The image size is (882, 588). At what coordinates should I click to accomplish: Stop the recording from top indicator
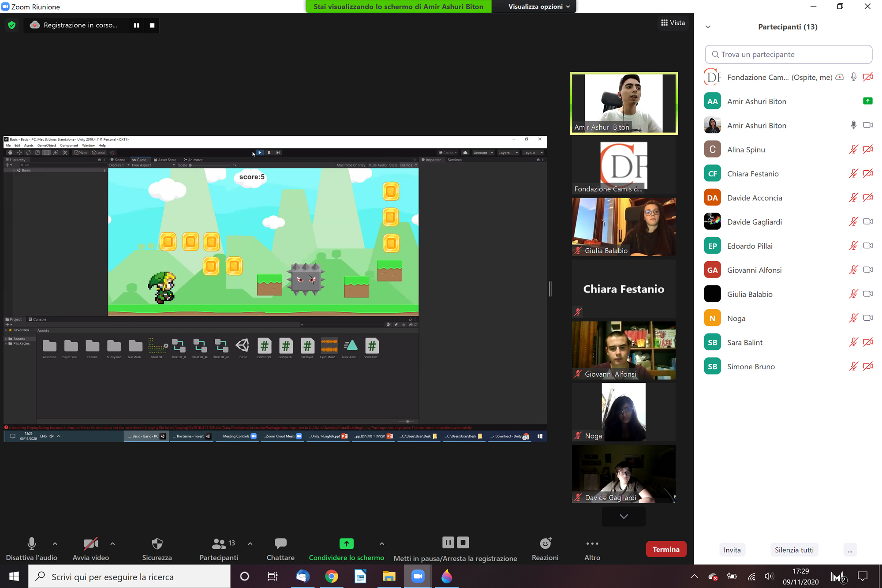coord(152,25)
